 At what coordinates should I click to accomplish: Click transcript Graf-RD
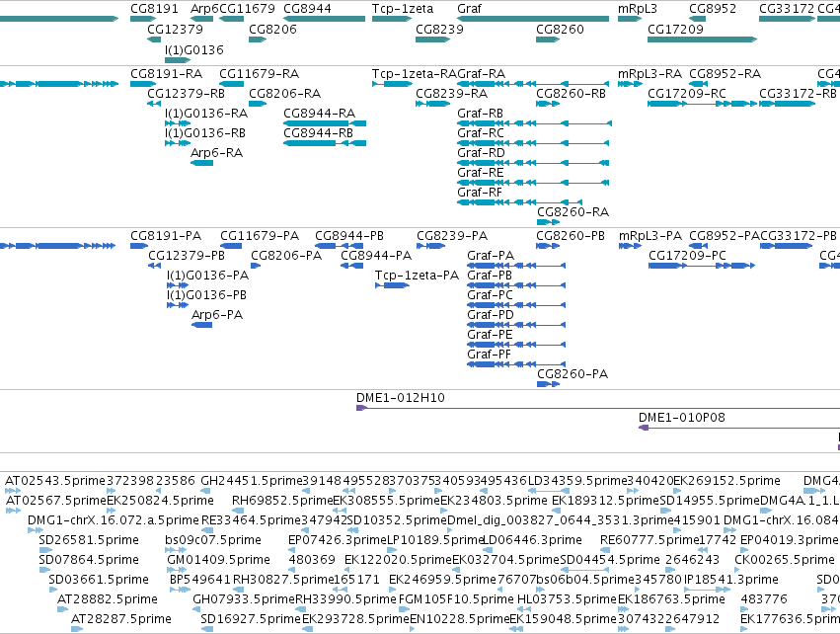click(533, 163)
